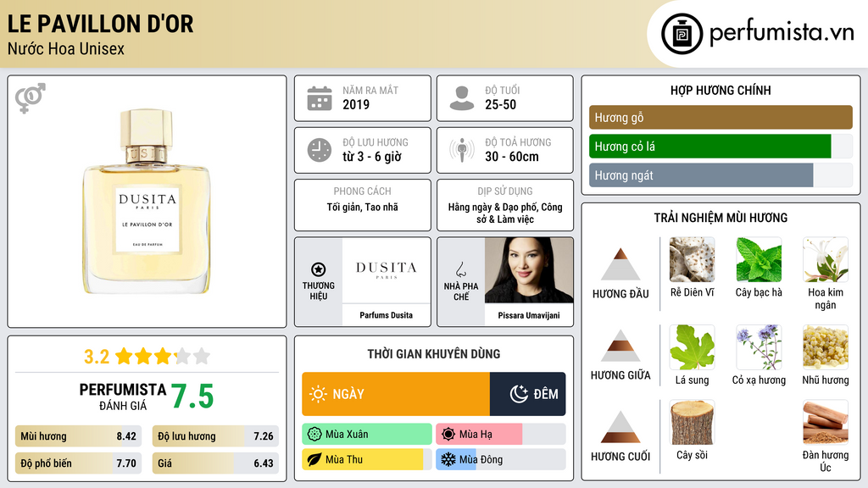Click the perfumista.vn site name
Image resolution: width=868 pixels, height=488 pixels.
(782, 33)
